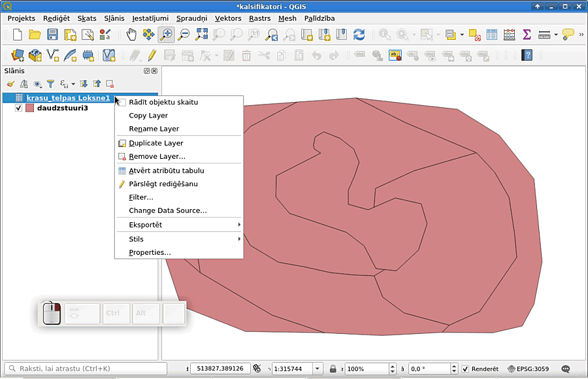588x379 pixels.
Task: Open the attribute table toolbar icon
Action: 491,35
